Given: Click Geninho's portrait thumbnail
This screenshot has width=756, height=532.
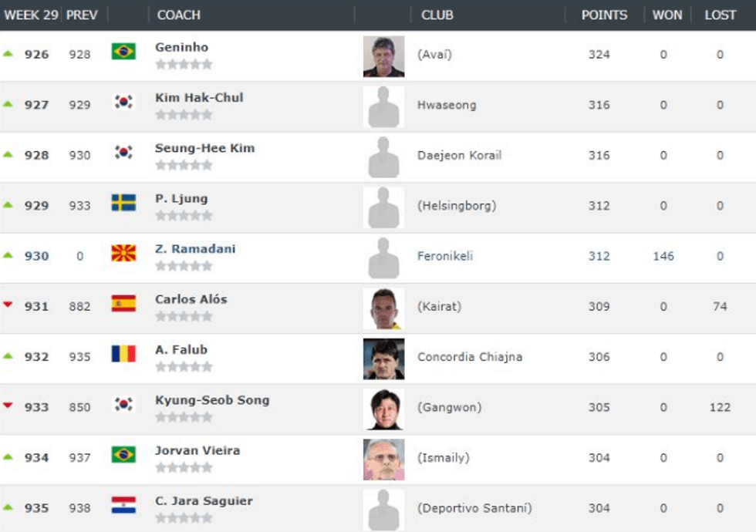Looking at the screenshot, I should click(x=383, y=56).
